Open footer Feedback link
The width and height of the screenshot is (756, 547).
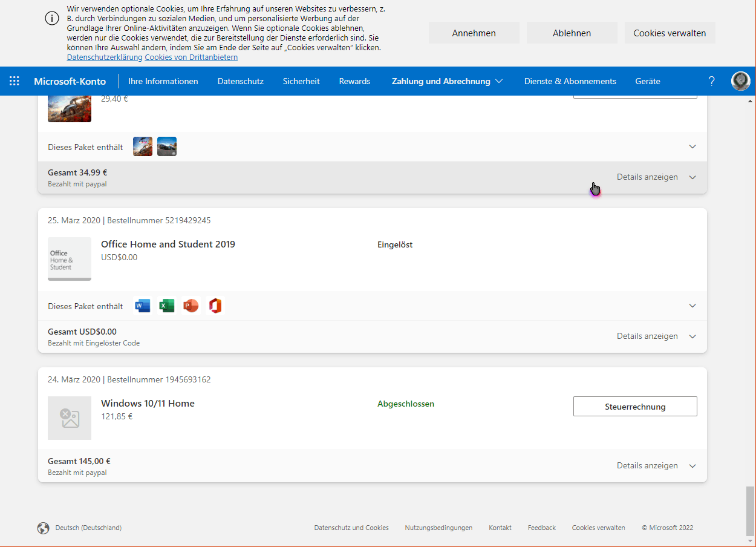[542, 528]
